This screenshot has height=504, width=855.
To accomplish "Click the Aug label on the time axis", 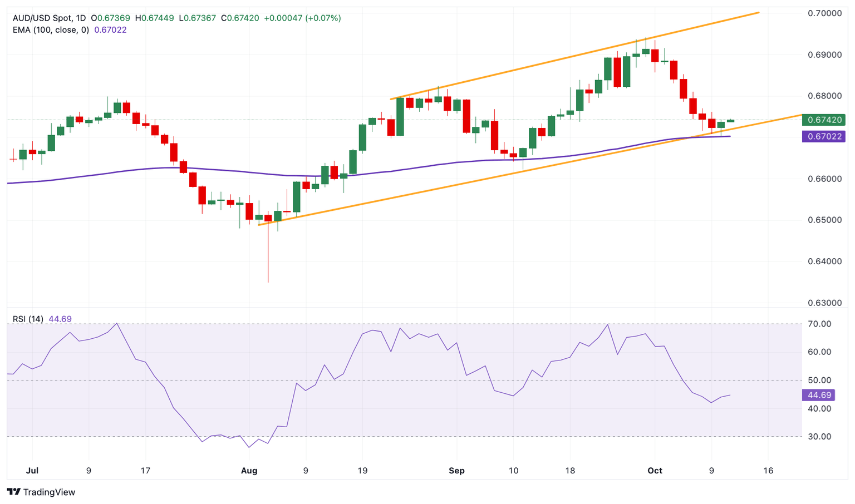I will [x=249, y=471].
